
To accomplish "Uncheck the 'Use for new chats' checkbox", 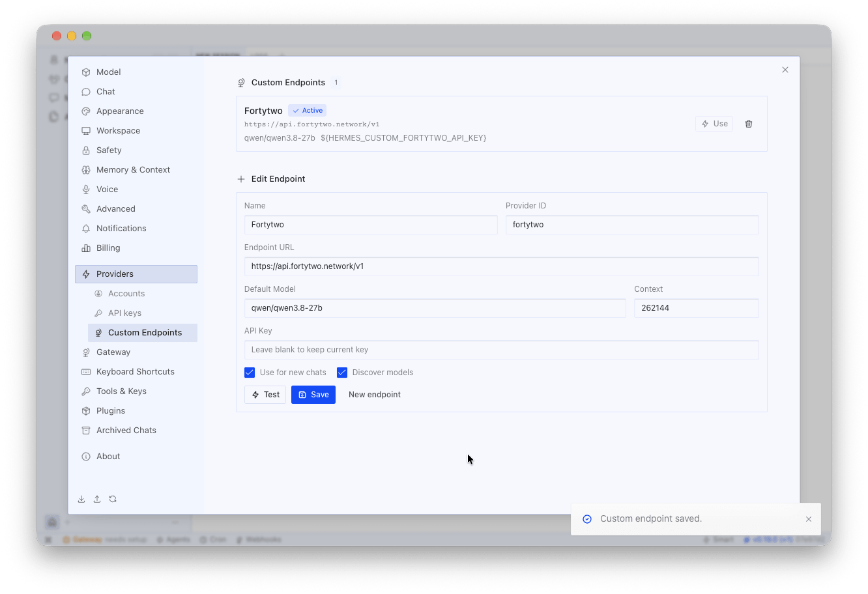I will coord(250,373).
